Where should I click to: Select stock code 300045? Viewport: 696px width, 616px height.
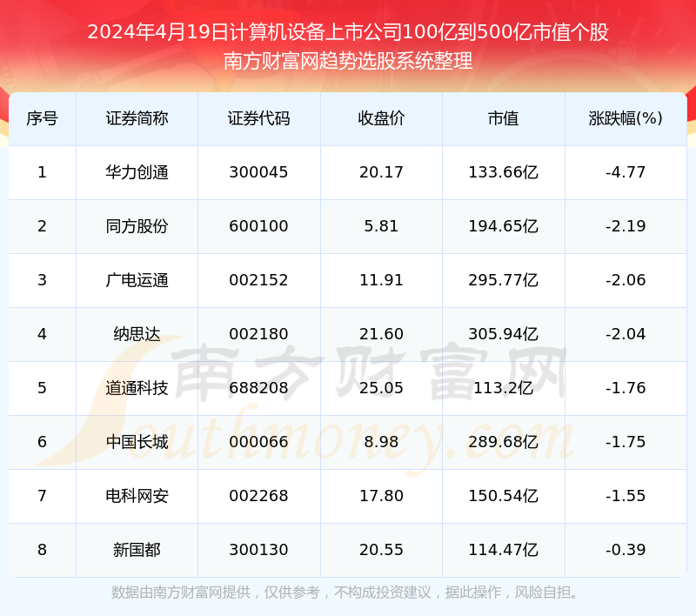258,172
